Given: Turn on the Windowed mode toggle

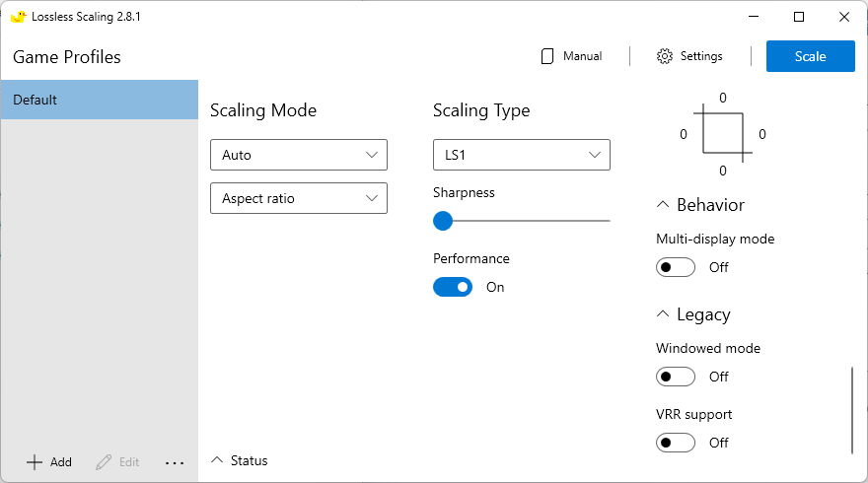Looking at the screenshot, I should (x=676, y=377).
